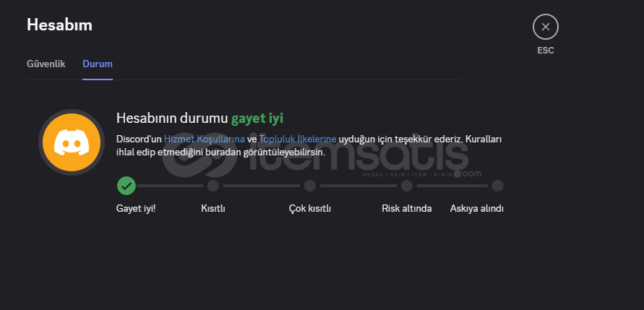Click the orange Discord logo avatar
The width and height of the screenshot is (644, 310).
coord(72,142)
